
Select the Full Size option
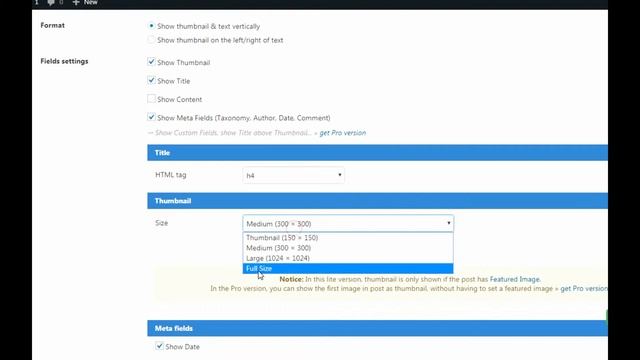click(348, 268)
